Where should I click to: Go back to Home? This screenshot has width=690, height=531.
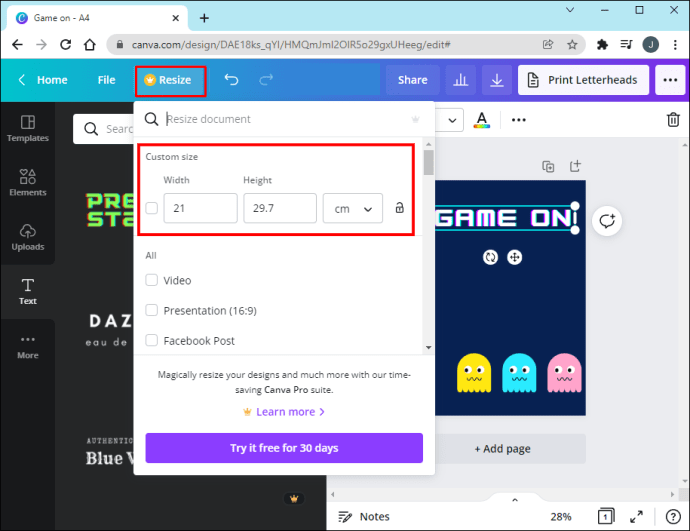[43, 80]
